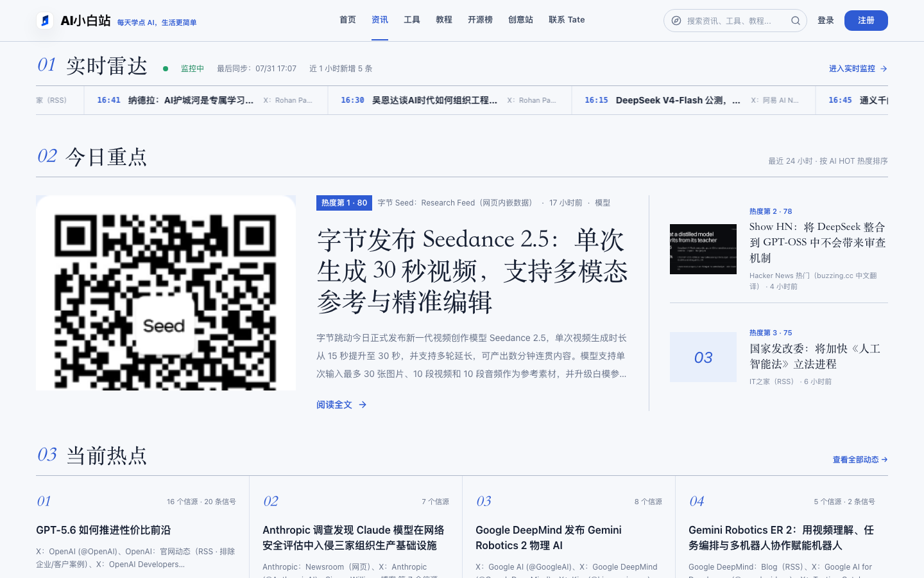924x578 pixels.
Task: Click 5 个信源 · 2 条信号 text
Action: (x=844, y=502)
